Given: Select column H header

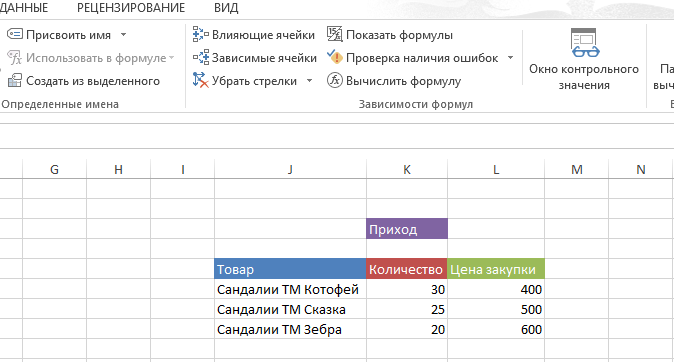Looking at the screenshot, I should (118, 169).
